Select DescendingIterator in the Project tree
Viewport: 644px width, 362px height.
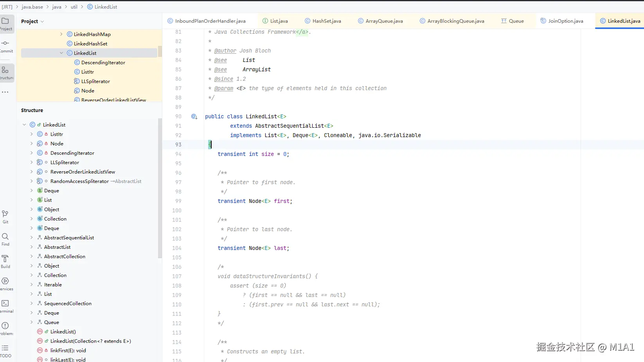tap(103, 62)
